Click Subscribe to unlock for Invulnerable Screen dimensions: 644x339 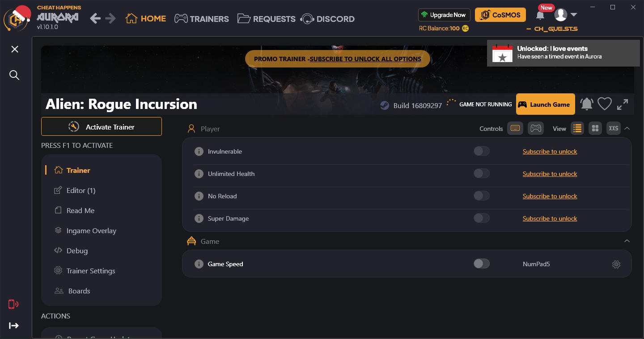click(550, 151)
